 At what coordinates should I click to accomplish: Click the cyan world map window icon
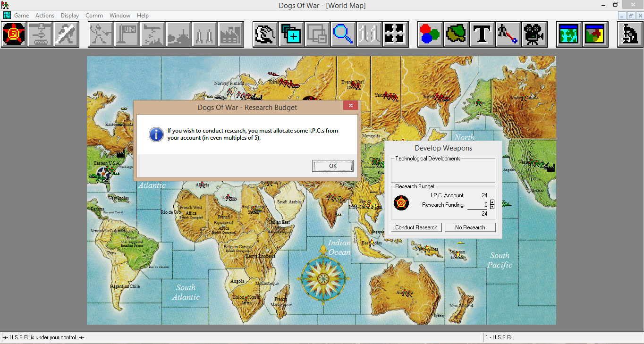pyautogui.click(x=569, y=34)
